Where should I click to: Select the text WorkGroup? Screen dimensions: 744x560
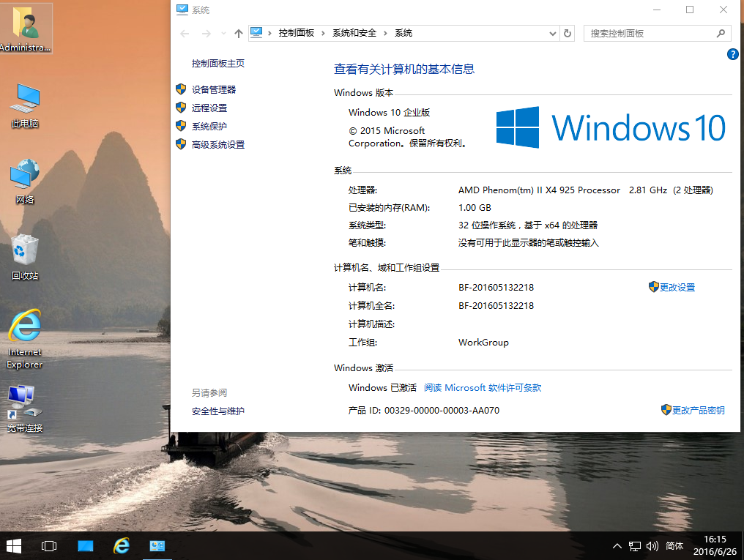coord(483,343)
